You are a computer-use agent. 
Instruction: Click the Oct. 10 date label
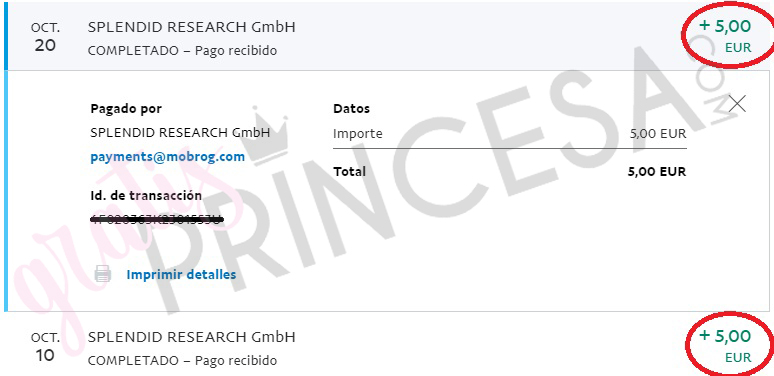45,348
